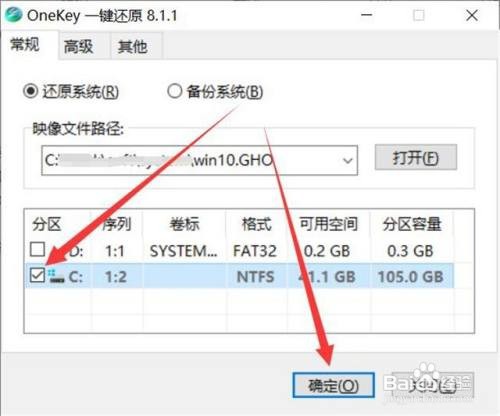Click the 打开(F) button
Screen dimensions: 500x416
point(416,157)
